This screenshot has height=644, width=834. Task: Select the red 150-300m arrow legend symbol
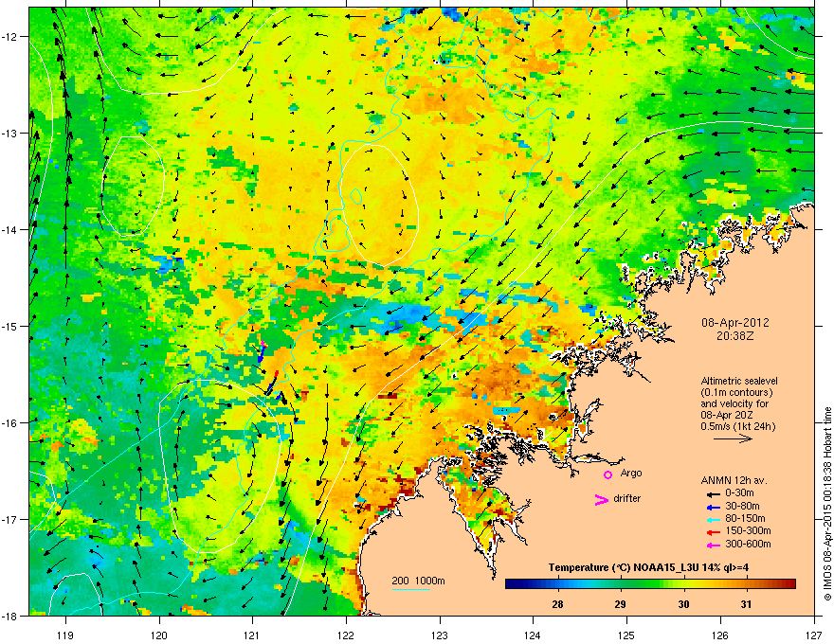click(x=713, y=532)
